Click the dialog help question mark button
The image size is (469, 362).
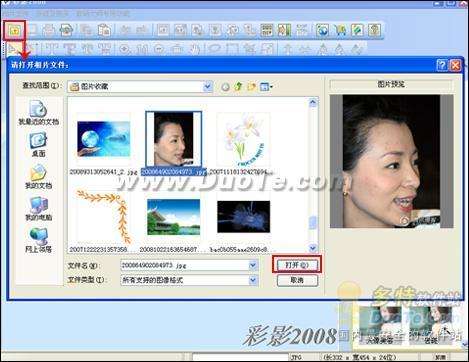[442, 65]
